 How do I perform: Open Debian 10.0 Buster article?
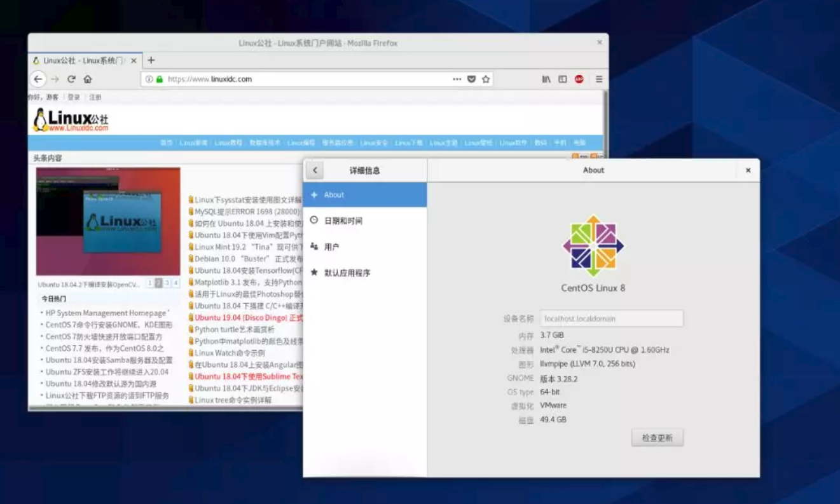[248, 259]
